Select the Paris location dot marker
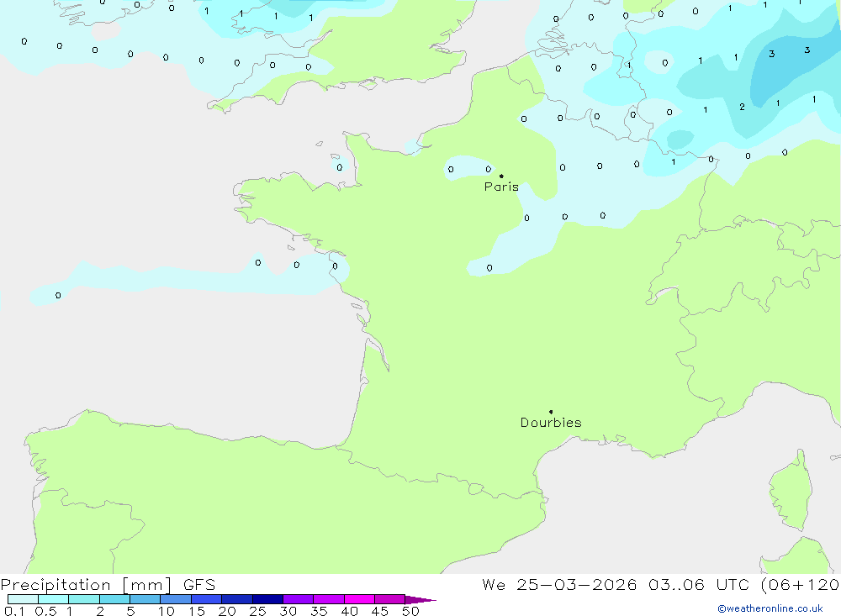The height and width of the screenshot is (616, 841). click(501, 176)
